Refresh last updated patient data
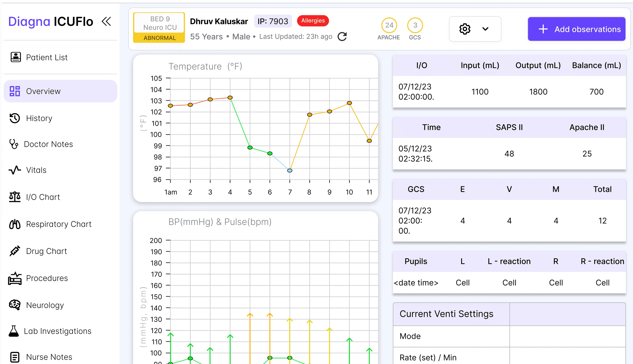 coord(342,36)
